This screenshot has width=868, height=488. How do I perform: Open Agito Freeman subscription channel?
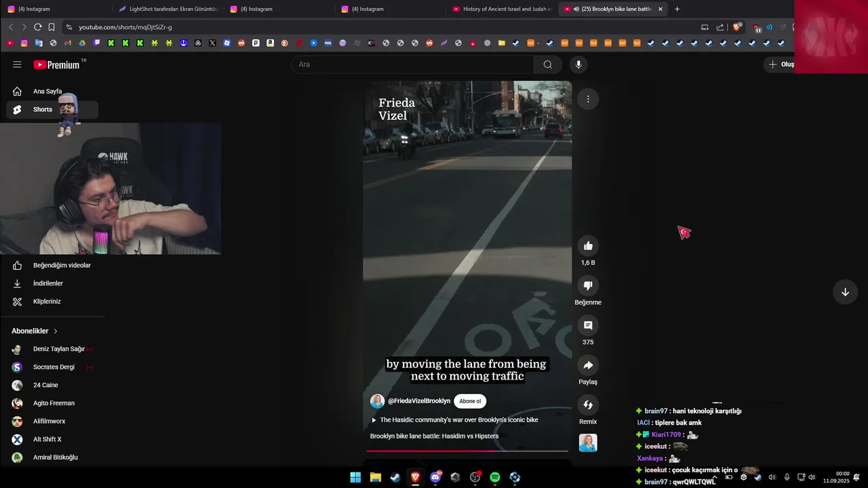coord(52,403)
